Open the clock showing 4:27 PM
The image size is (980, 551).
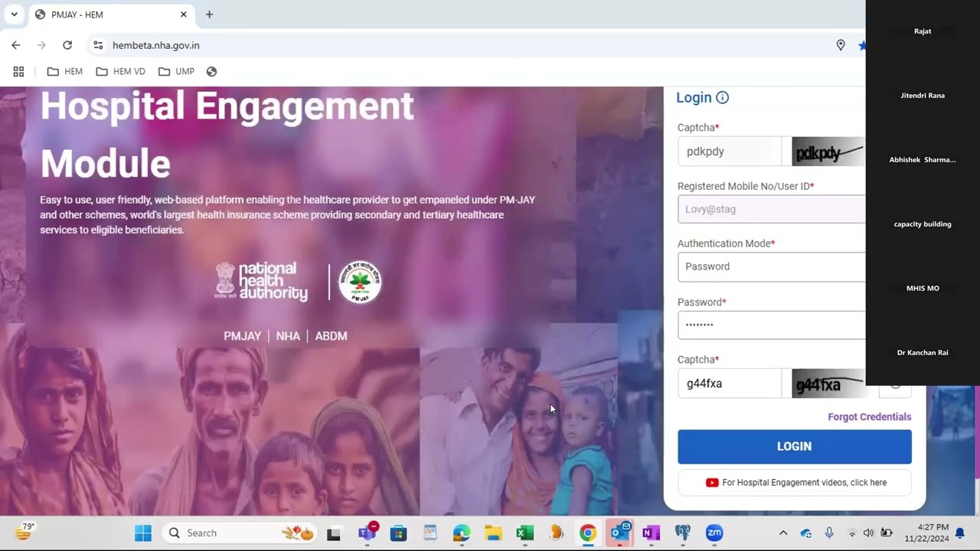pyautogui.click(x=926, y=533)
